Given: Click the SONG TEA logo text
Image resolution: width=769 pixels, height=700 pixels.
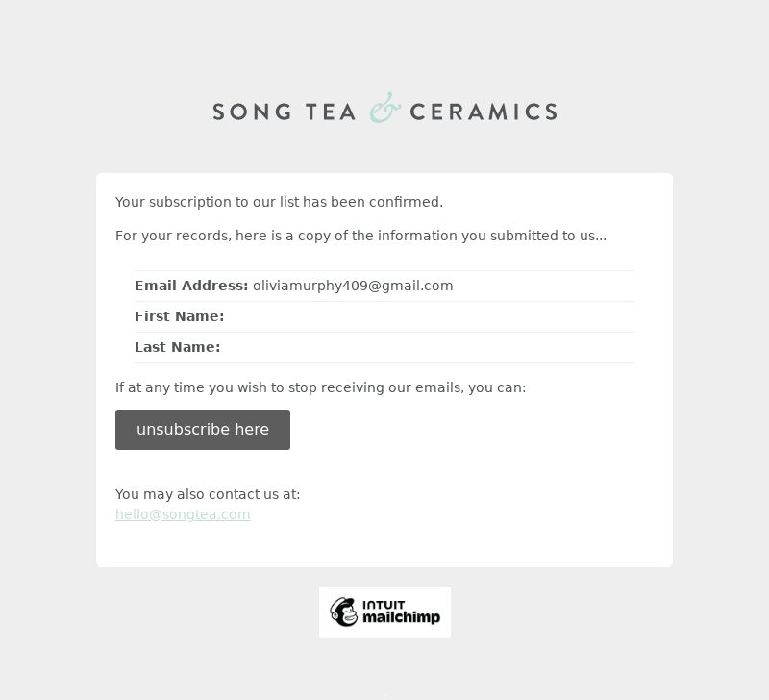Looking at the screenshot, I should pyautogui.click(x=284, y=112).
